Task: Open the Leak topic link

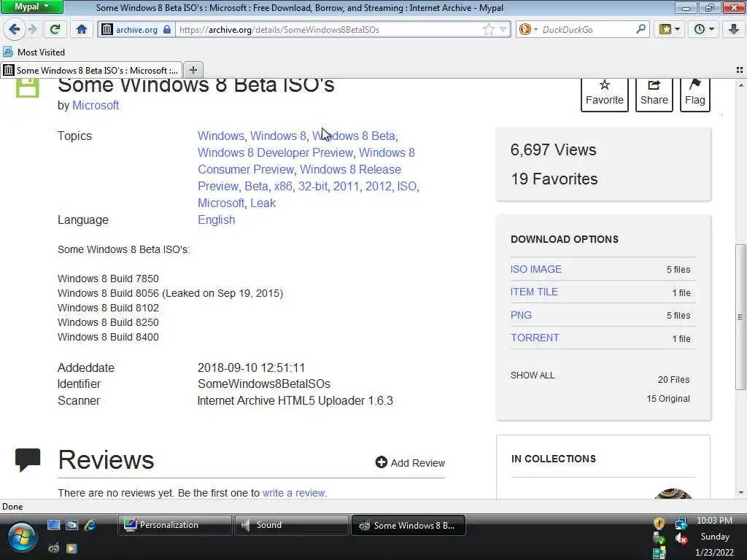Action: 263,203
